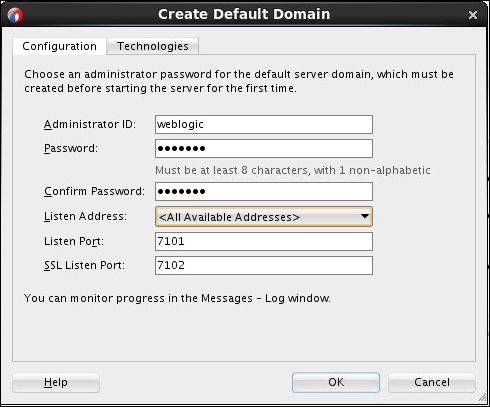The height and width of the screenshot is (407, 490).
Task: Click the 'Password:' label
Action: [71, 148]
